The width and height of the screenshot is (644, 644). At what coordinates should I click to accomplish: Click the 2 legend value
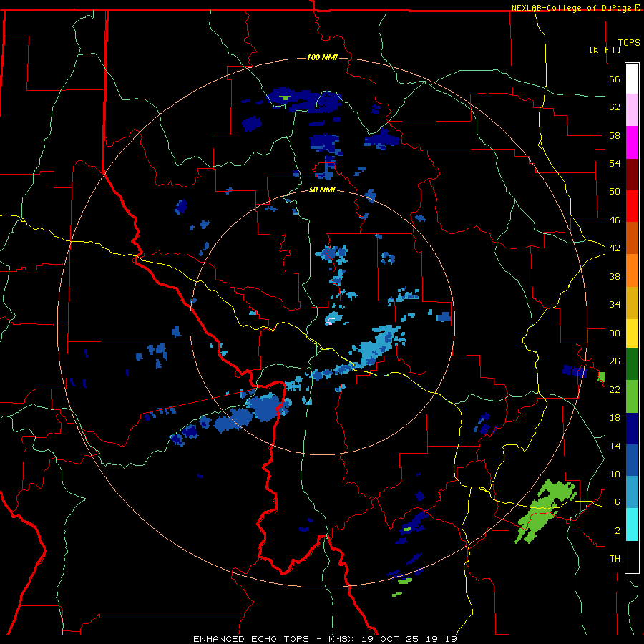pos(617,530)
